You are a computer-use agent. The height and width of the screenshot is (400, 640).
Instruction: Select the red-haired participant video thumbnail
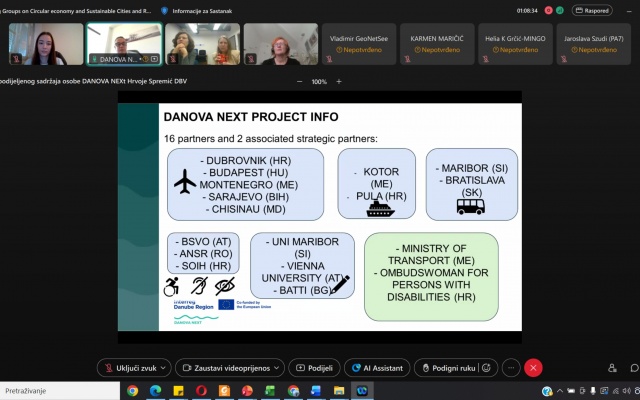pos(281,44)
